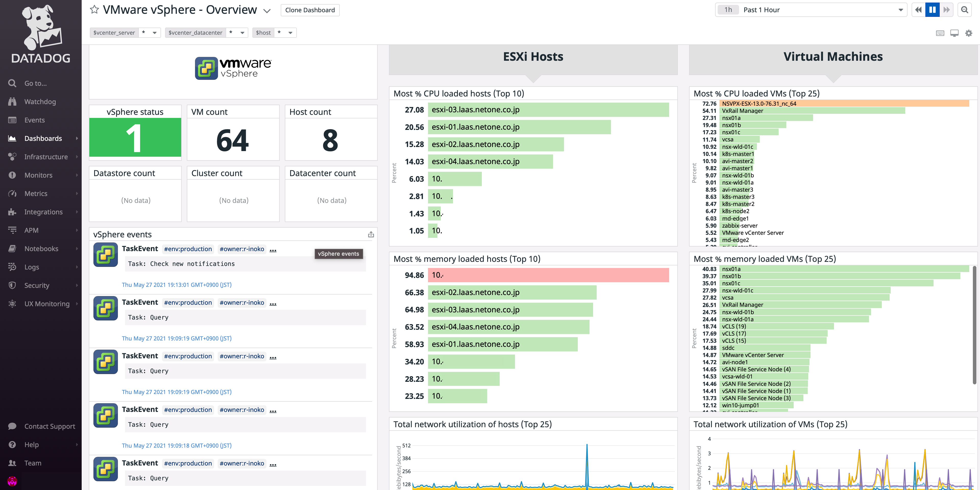Expand the Infrastructure submenu arrow
Viewport: 980px width, 490px height.
(77, 157)
